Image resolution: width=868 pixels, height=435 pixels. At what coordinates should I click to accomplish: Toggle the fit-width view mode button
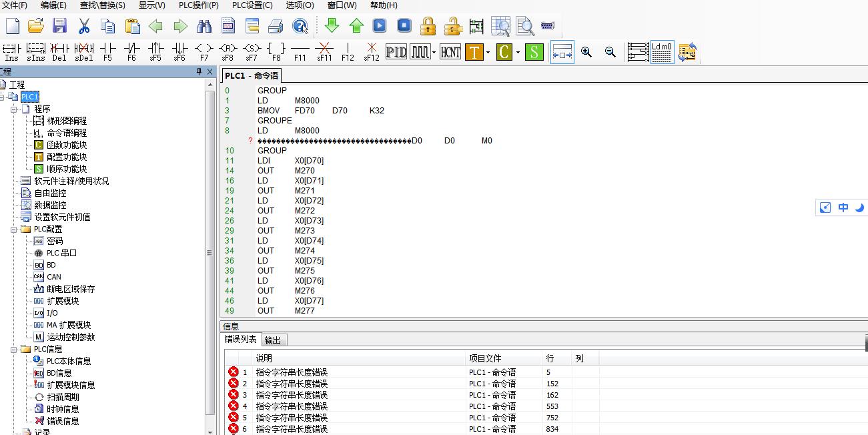tap(562, 52)
